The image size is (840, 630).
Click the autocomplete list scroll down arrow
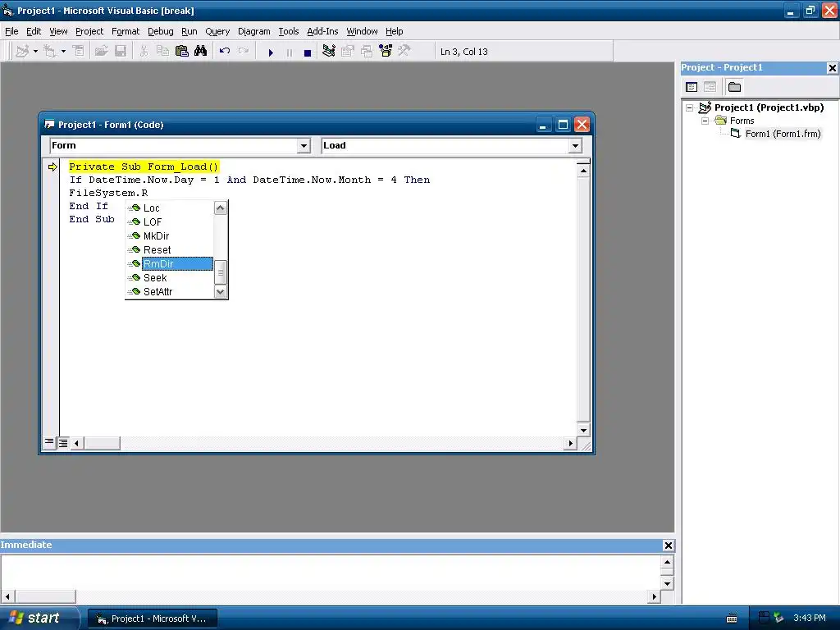tap(220, 292)
